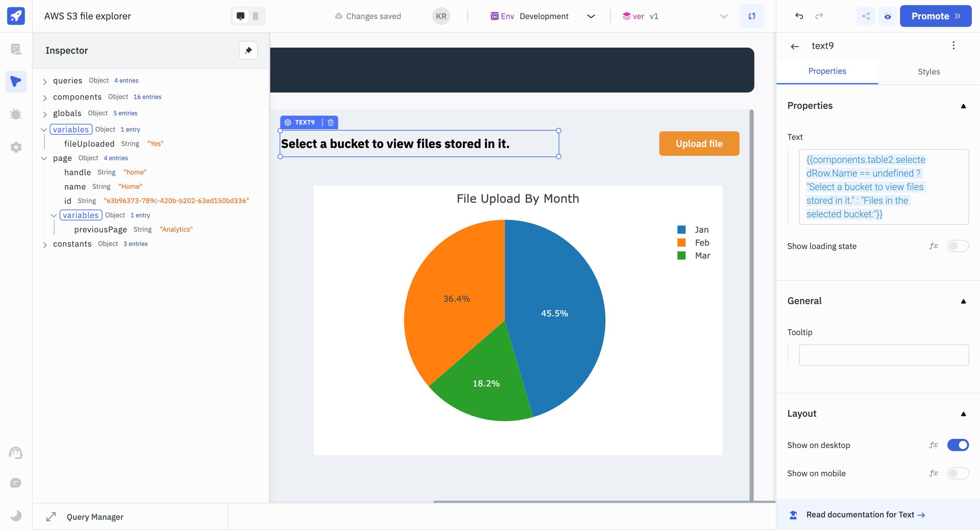Viewport: 980px width, 530px height.
Task: Toggle Feb legend orange swatch
Action: 681,243
